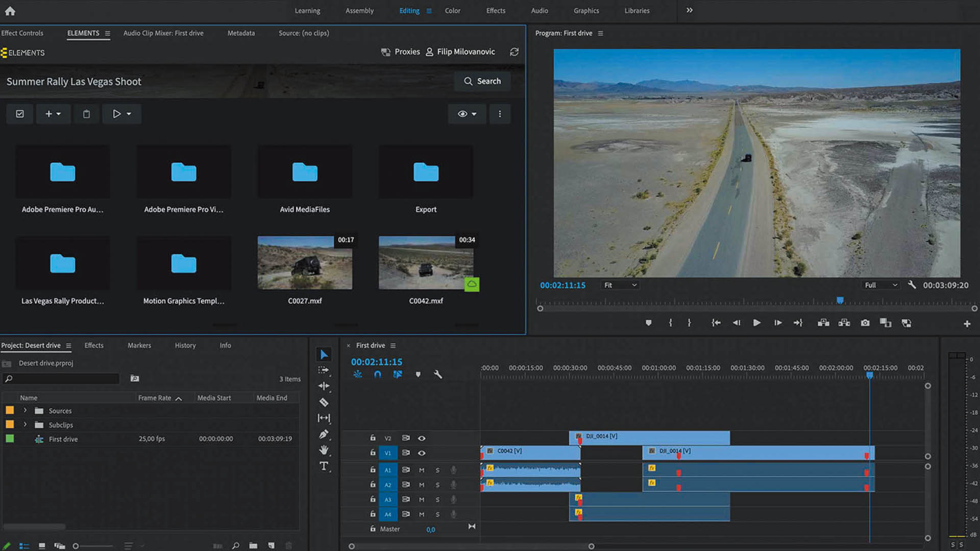
Task: Select the Hand tool
Action: (x=324, y=450)
